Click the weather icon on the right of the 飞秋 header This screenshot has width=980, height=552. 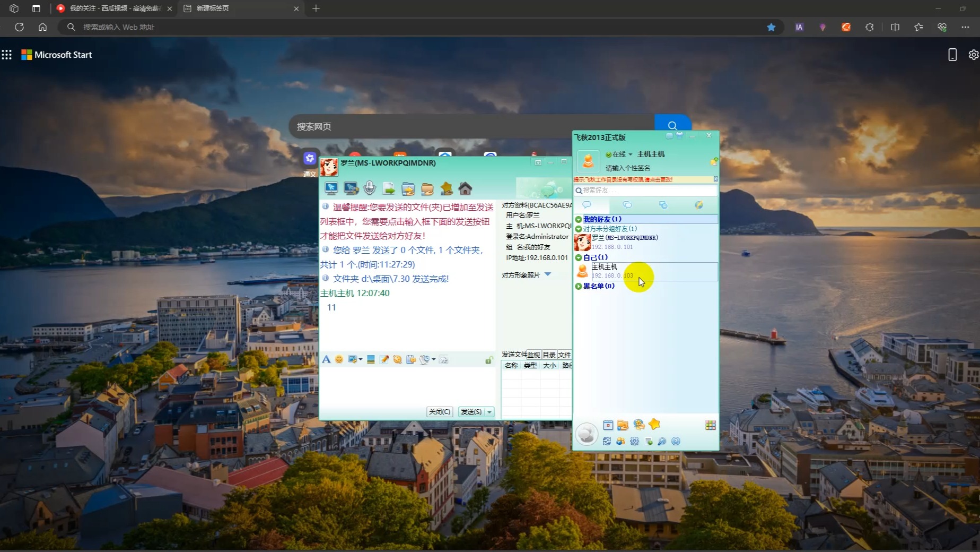714,161
